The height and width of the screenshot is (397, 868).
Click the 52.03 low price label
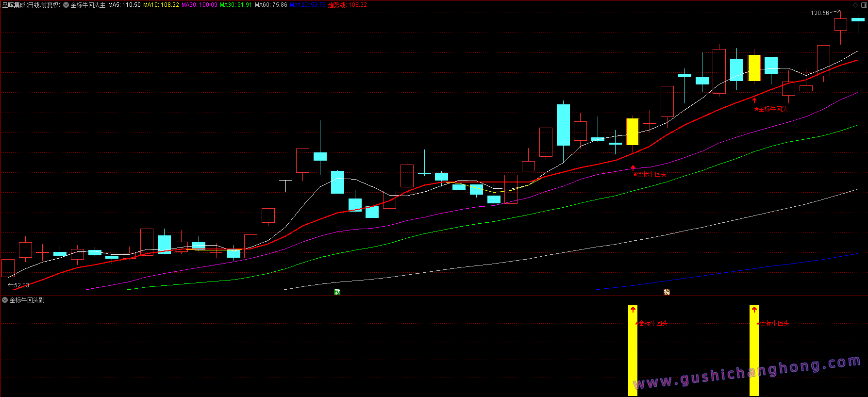coord(21,285)
